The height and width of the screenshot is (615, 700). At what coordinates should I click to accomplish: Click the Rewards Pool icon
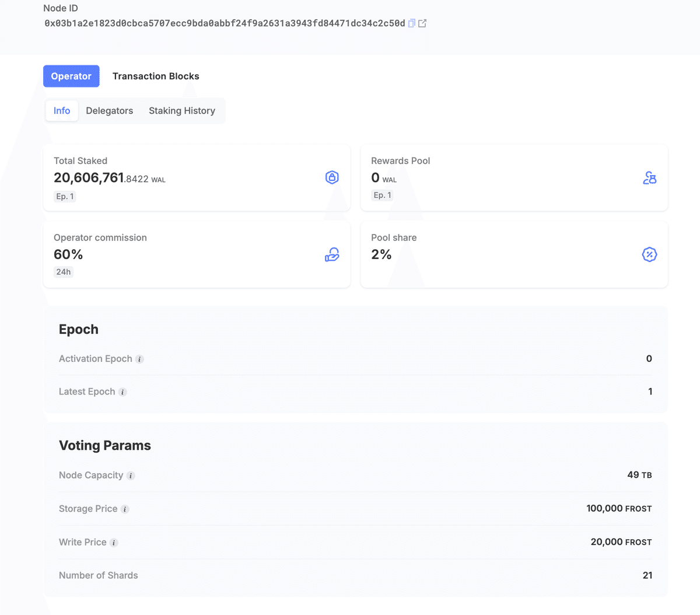click(649, 178)
